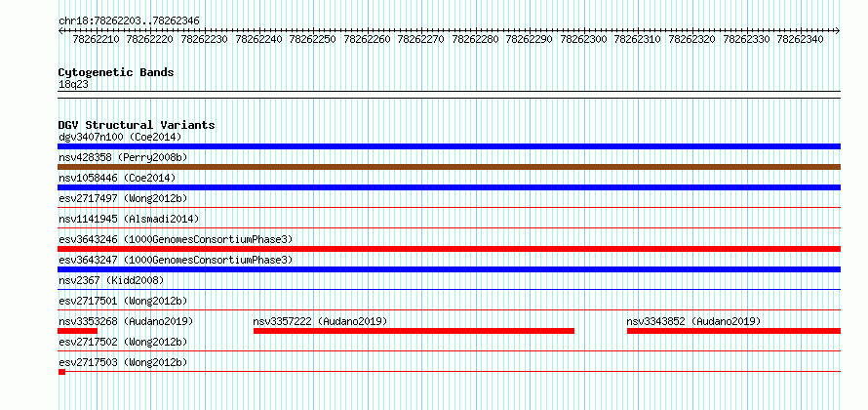The width and height of the screenshot is (868, 410).
Task: Click ruler position 78262240
Action: click(258, 40)
